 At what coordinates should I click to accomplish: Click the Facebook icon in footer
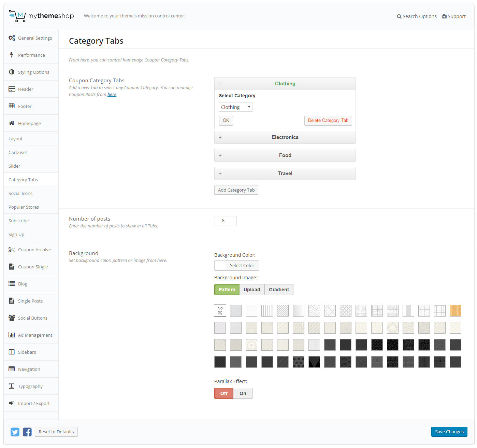(x=27, y=432)
